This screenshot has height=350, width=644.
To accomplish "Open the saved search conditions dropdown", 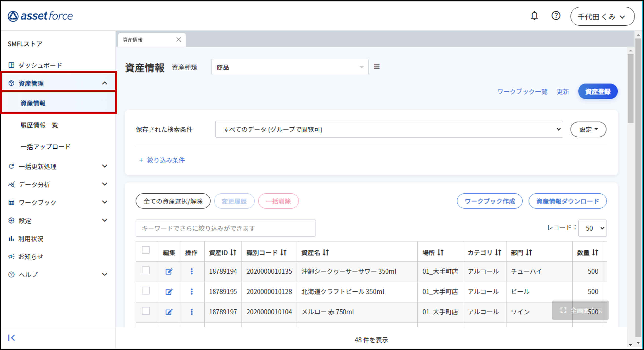I will click(389, 129).
